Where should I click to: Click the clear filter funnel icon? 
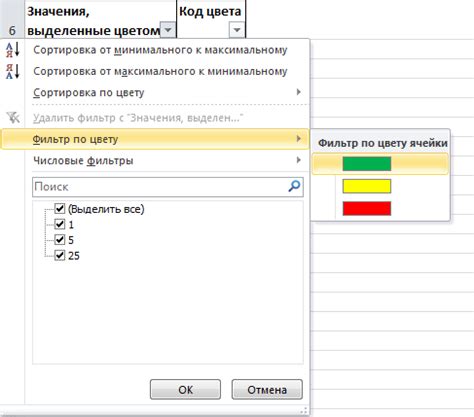[x=13, y=118]
